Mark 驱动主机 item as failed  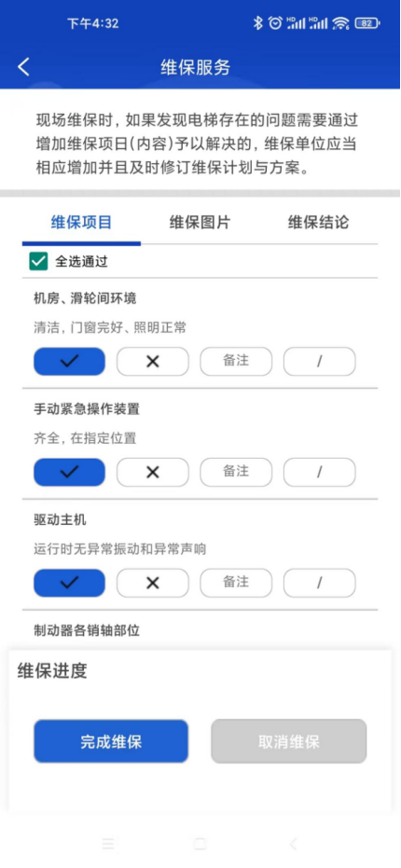tap(153, 583)
